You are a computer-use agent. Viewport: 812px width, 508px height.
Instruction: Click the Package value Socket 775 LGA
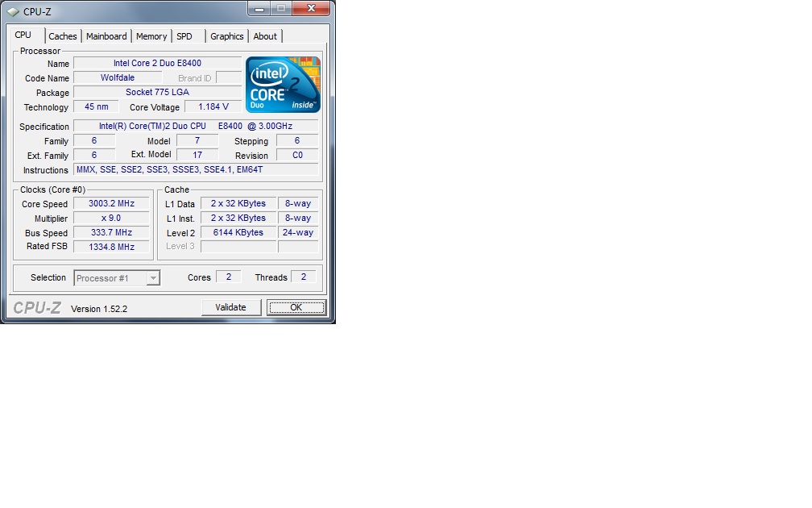click(x=157, y=92)
